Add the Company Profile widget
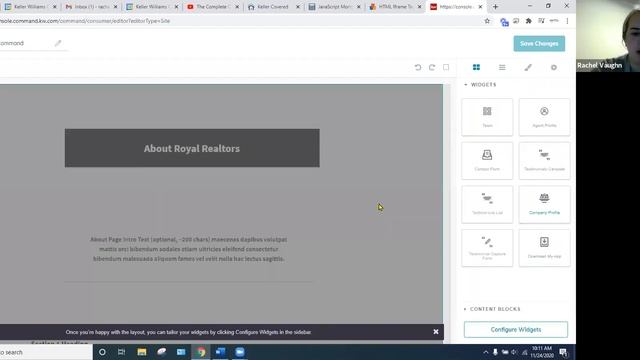 (x=544, y=204)
